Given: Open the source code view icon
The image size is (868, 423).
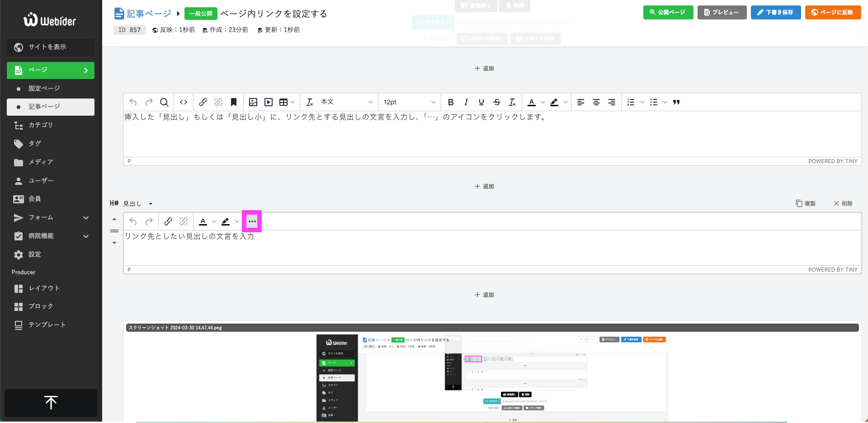Looking at the screenshot, I should pos(184,102).
